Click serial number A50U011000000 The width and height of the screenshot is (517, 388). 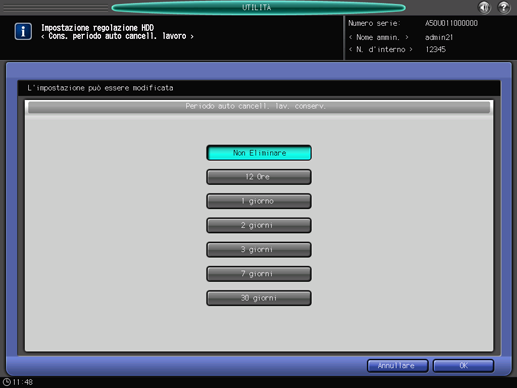tap(451, 23)
